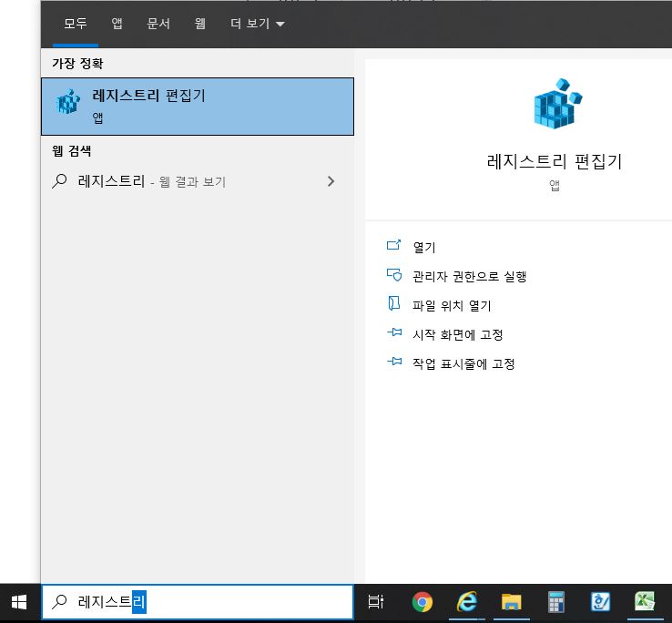Open the Calculator from the taskbar
Screen dimensions: 672x623
coord(555,602)
